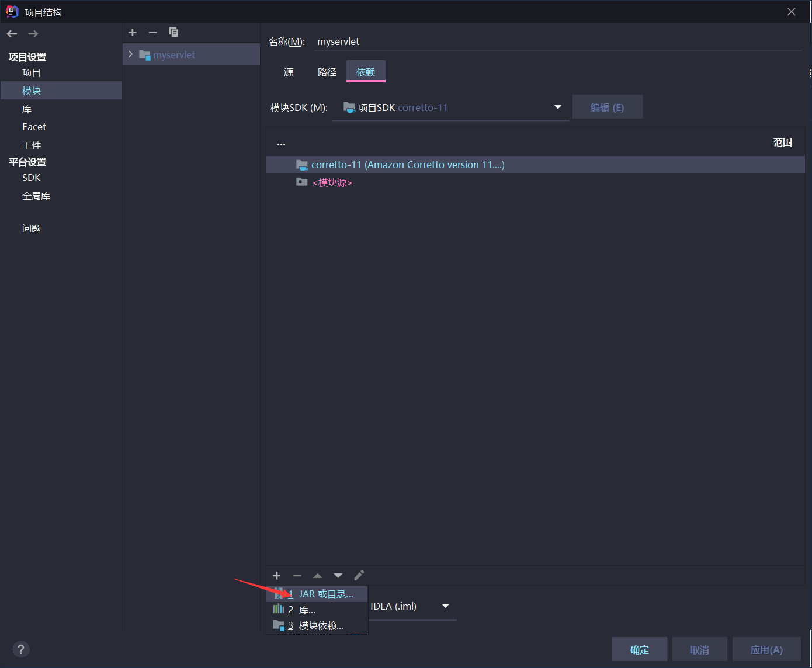812x668 pixels.
Task: Cancel the dialog with 取消
Action: click(700, 650)
